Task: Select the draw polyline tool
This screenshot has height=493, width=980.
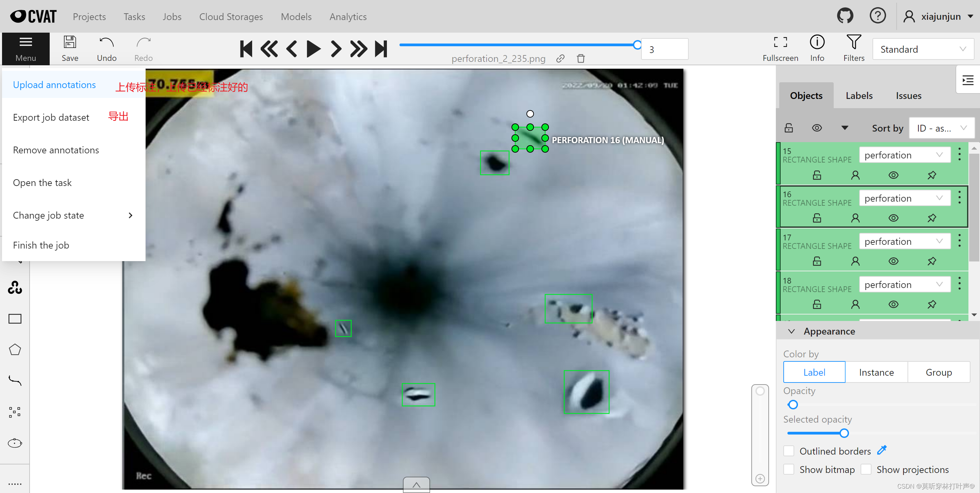Action: pos(15,380)
